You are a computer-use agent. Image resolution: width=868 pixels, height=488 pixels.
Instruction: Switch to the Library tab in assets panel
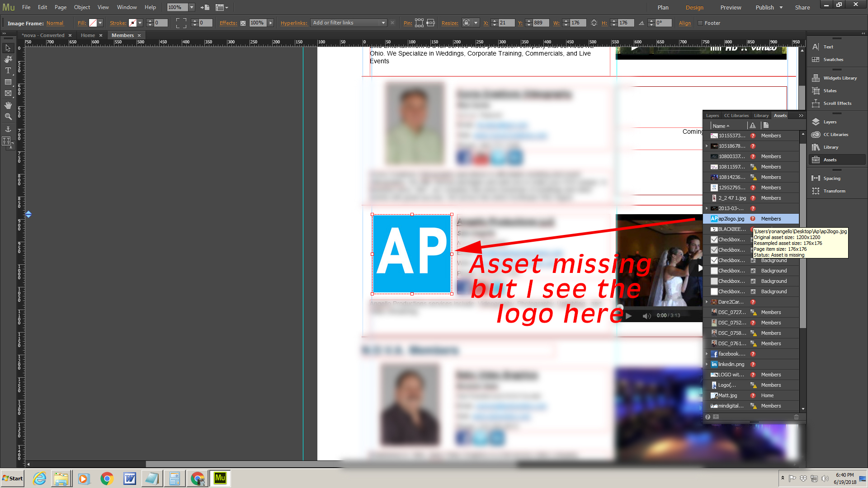(x=761, y=116)
